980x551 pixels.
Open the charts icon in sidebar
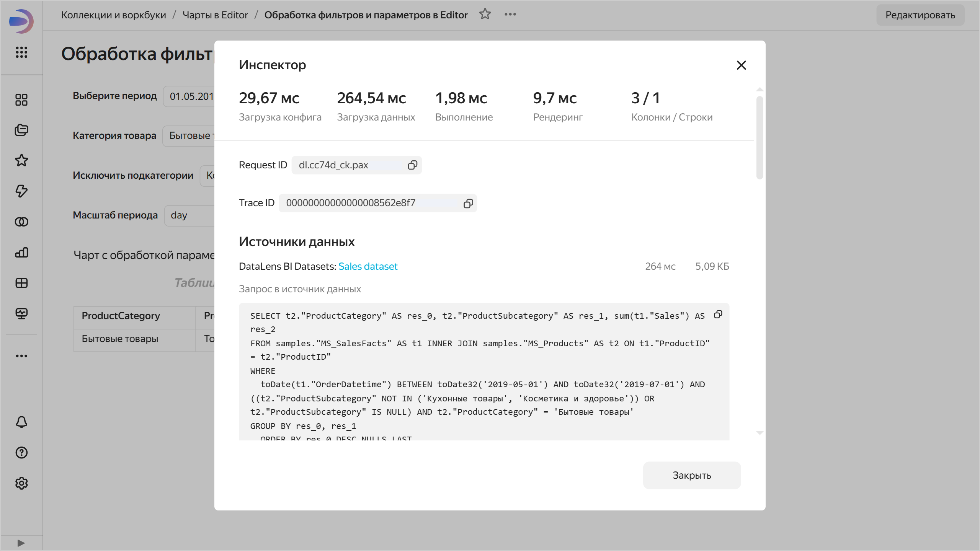21,253
